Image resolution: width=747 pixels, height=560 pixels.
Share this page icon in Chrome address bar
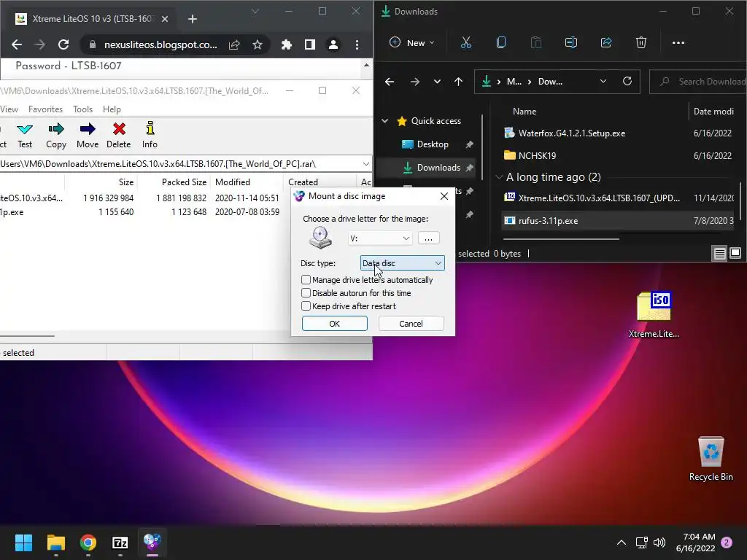coord(234,44)
